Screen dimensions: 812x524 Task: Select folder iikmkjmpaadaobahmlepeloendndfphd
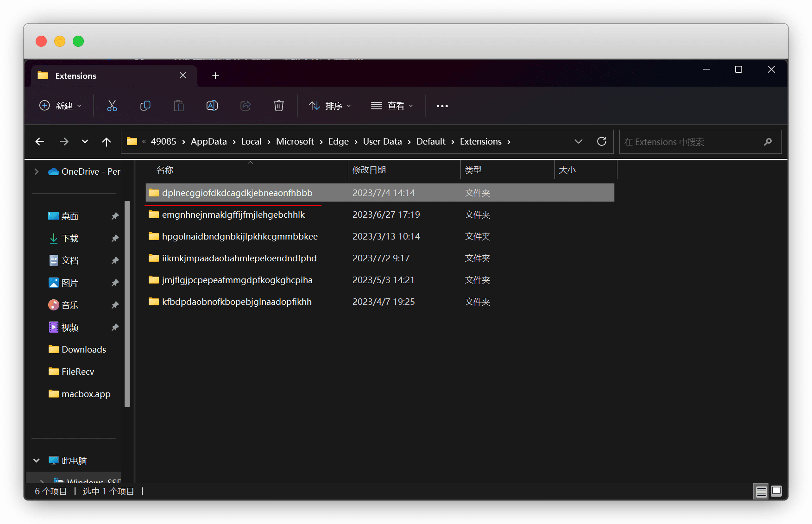(x=239, y=258)
